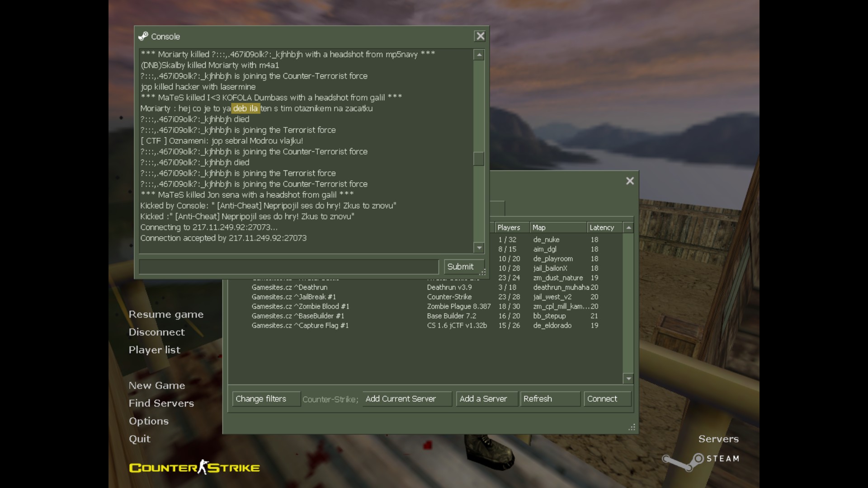Sort servers by Players column
This screenshot has width=868, height=488.
click(512, 227)
